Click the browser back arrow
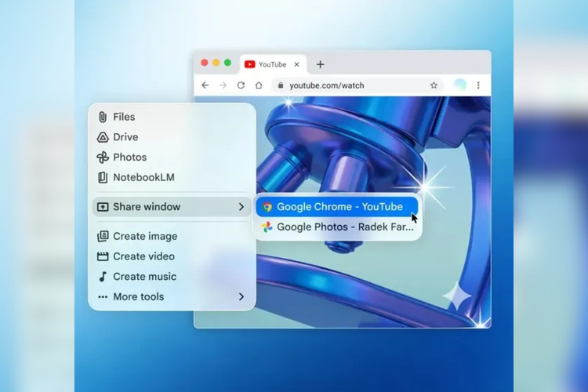Viewport: 588px width, 392px height. (x=205, y=85)
